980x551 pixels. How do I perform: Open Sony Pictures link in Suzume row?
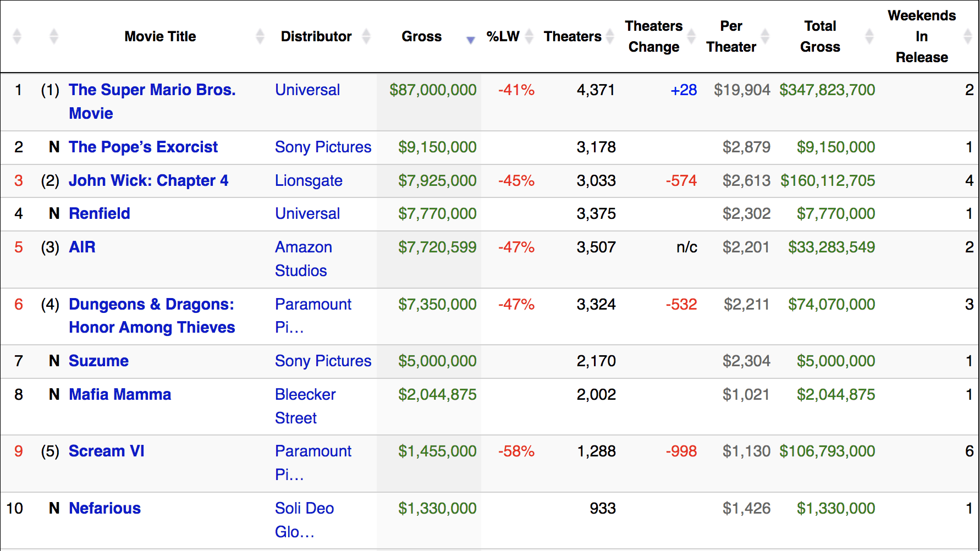click(323, 361)
